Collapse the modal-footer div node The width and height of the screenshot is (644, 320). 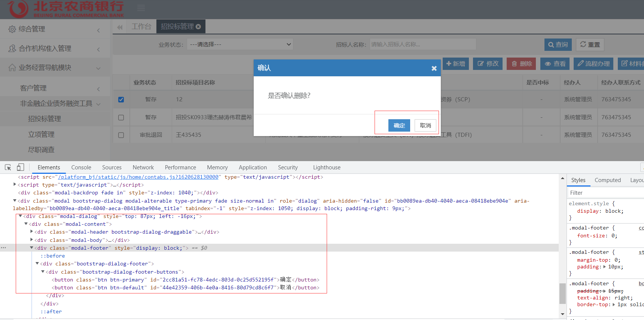click(x=31, y=248)
